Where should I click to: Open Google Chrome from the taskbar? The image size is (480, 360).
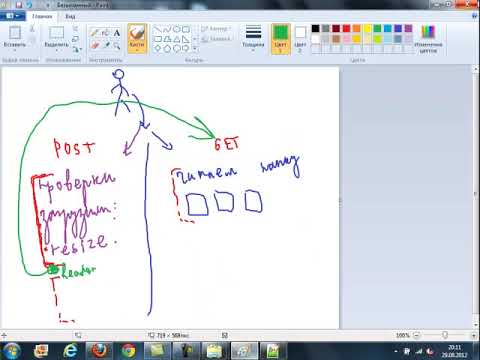[128, 351]
